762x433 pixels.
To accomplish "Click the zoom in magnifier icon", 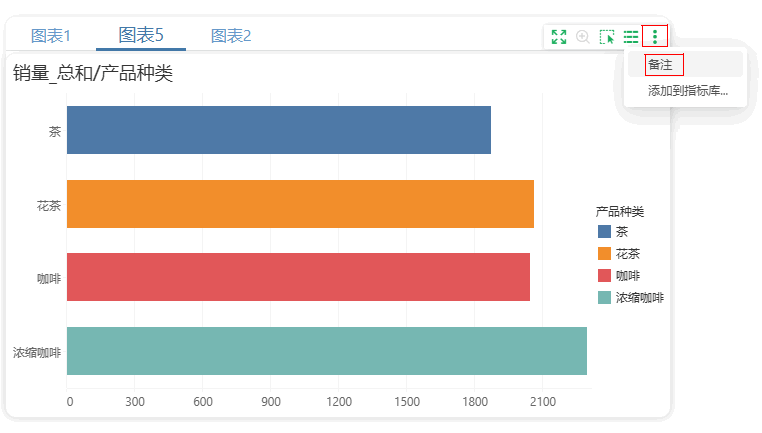I will [583, 36].
